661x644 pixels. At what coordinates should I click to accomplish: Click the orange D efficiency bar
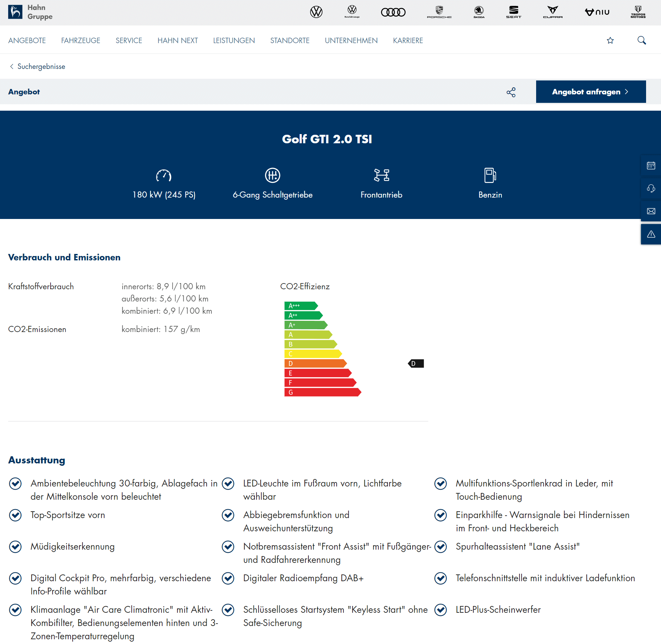(316, 364)
